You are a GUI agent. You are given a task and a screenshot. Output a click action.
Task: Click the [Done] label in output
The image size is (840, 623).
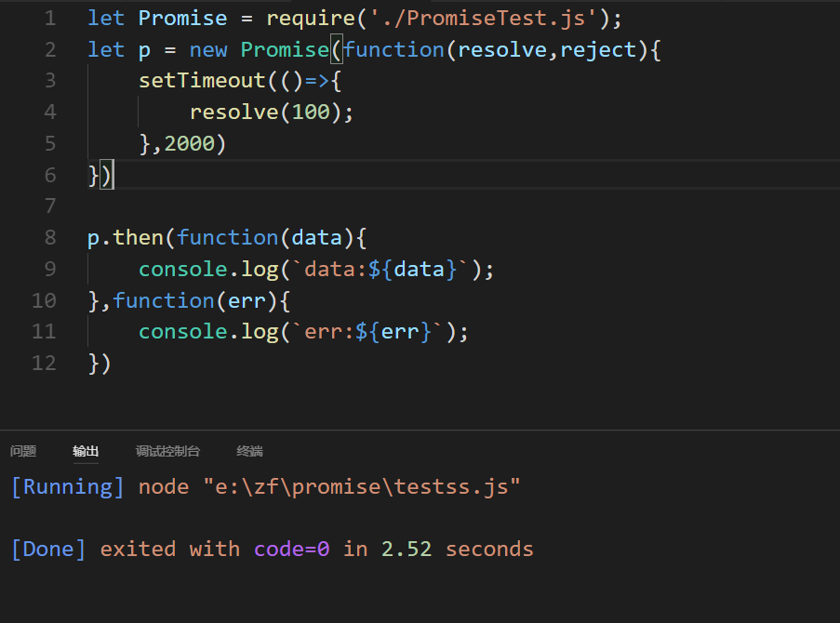click(x=48, y=550)
